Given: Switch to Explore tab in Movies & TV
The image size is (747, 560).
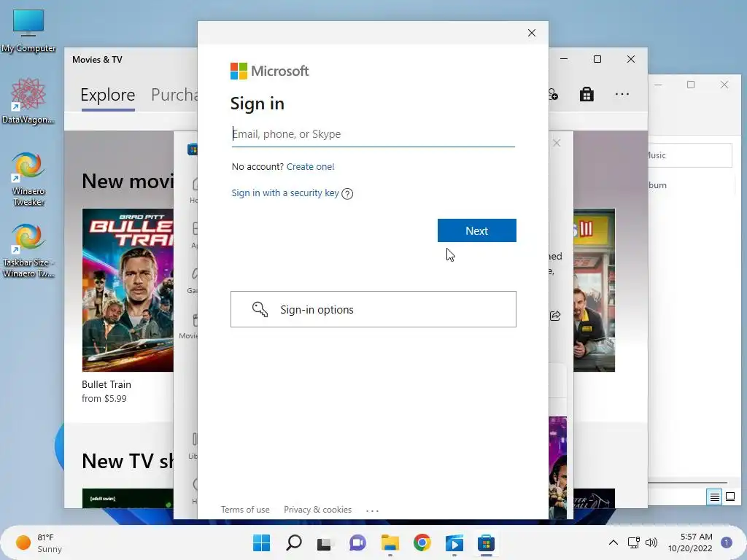Looking at the screenshot, I should [108, 95].
